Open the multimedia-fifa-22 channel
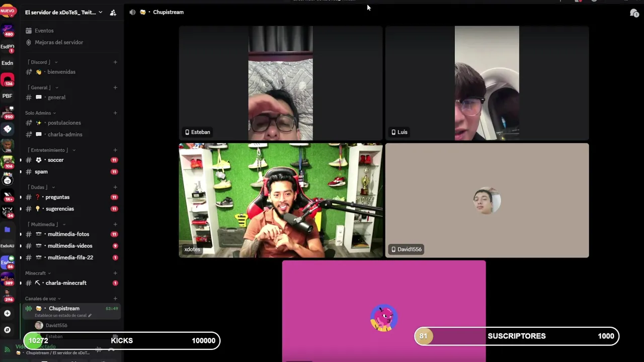 click(71, 257)
